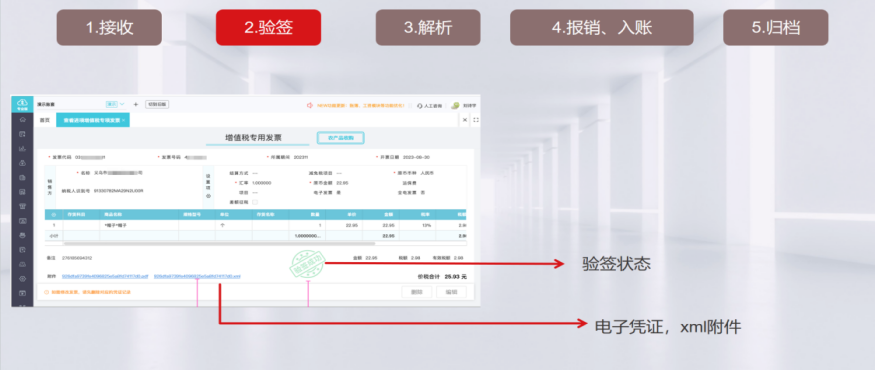Close the invoice tab with X
This screenshot has height=370, width=876.
click(123, 120)
